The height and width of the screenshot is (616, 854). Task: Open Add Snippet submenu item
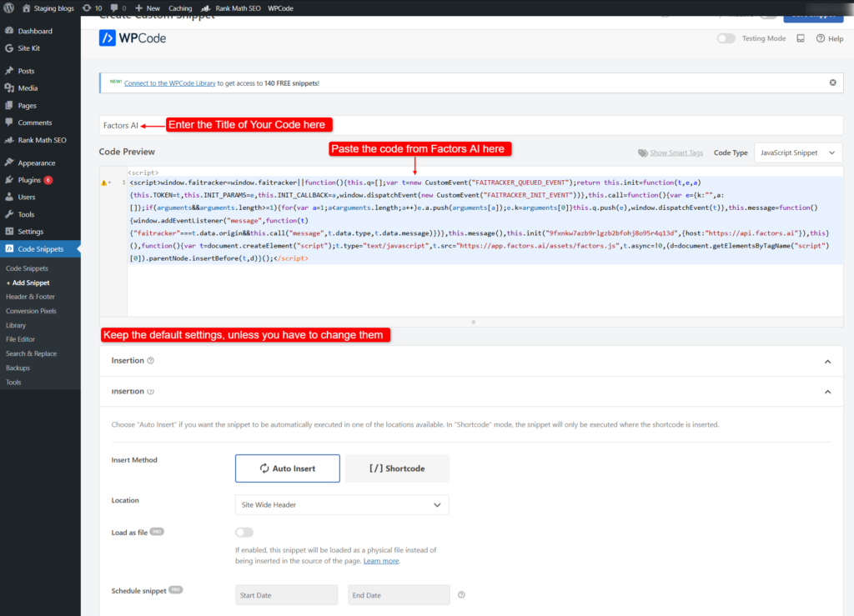[28, 283]
